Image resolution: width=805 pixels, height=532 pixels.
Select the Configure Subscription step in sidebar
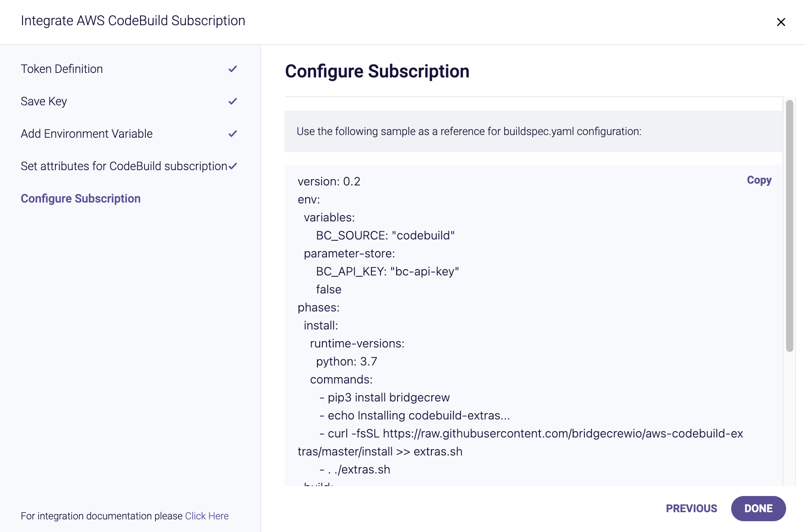pyautogui.click(x=81, y=198)
